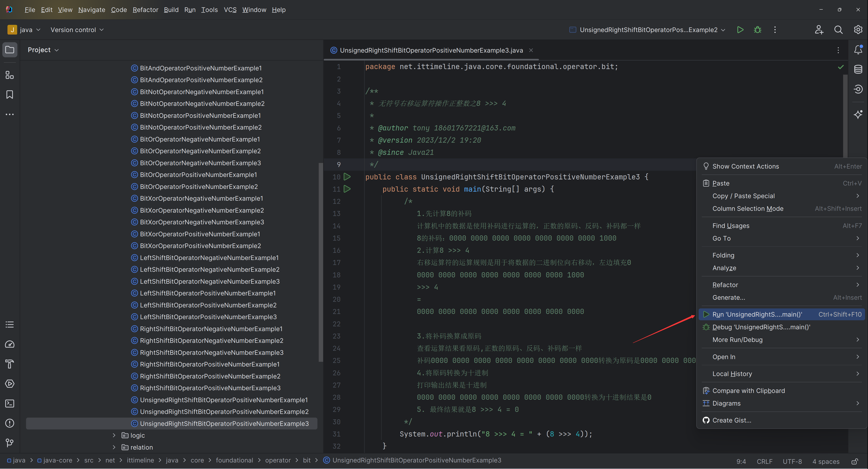This screenshot has height=469, width=868.
Task: Open the Project tool window folder icon
Action: pyautogui.click(x=10, y=50)
